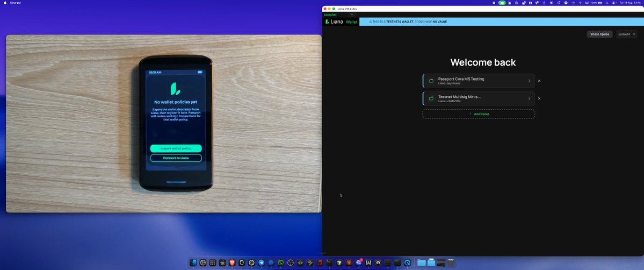Viewport: 644px width, 270px height.
Task: Click wallet icon beside Testnet Multisig Minis
Action: point(431,98)
